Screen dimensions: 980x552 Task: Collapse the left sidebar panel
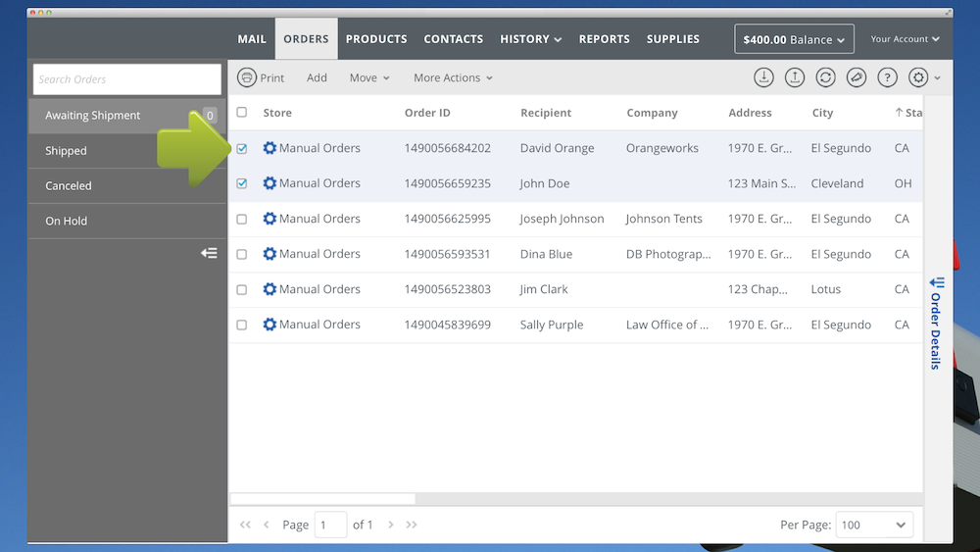[x=209, y=253]
